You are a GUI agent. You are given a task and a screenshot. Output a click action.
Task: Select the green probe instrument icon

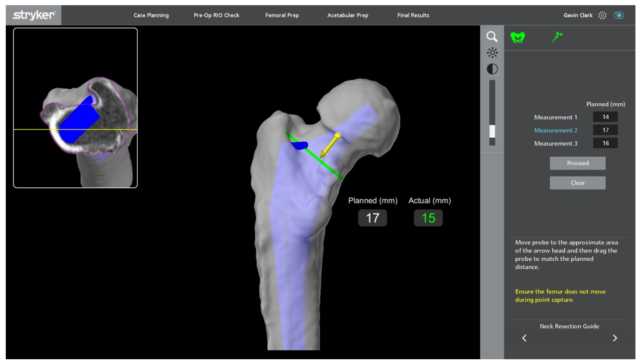pos(557,38)
